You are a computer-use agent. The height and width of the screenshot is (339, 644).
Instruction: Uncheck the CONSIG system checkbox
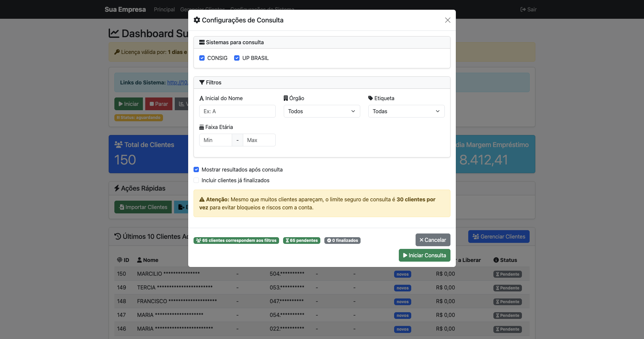tap(202, 58)
